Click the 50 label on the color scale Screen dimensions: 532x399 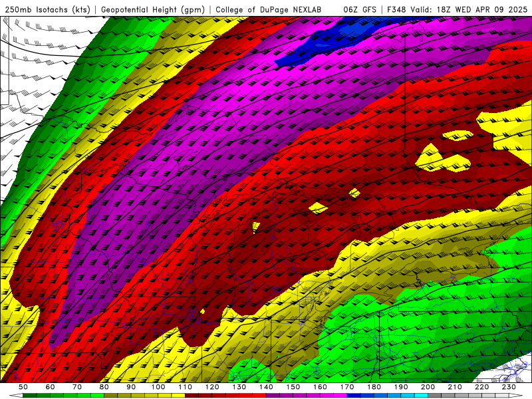click(x=23, y=387)
